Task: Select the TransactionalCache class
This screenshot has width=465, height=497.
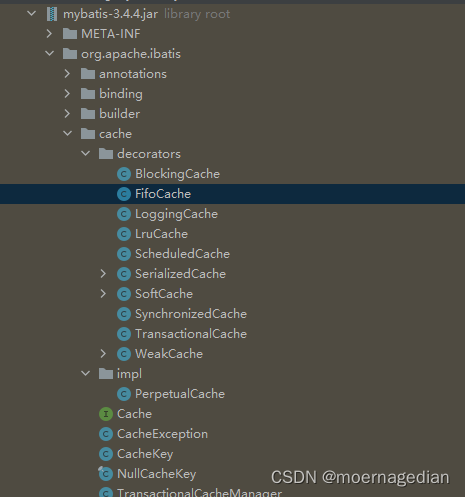Action: point(191,334)
